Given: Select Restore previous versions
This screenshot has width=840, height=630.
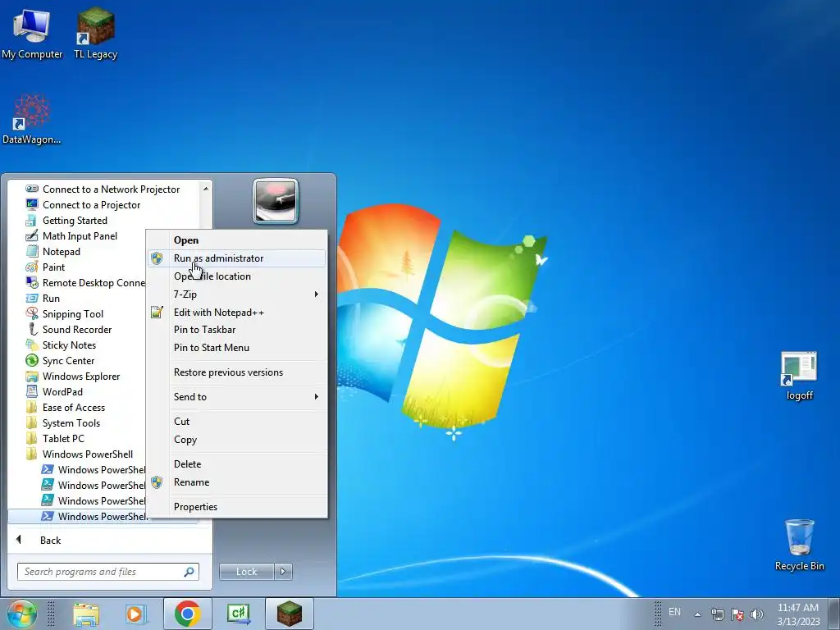Looking at the screenshot, I should point(236,372).
